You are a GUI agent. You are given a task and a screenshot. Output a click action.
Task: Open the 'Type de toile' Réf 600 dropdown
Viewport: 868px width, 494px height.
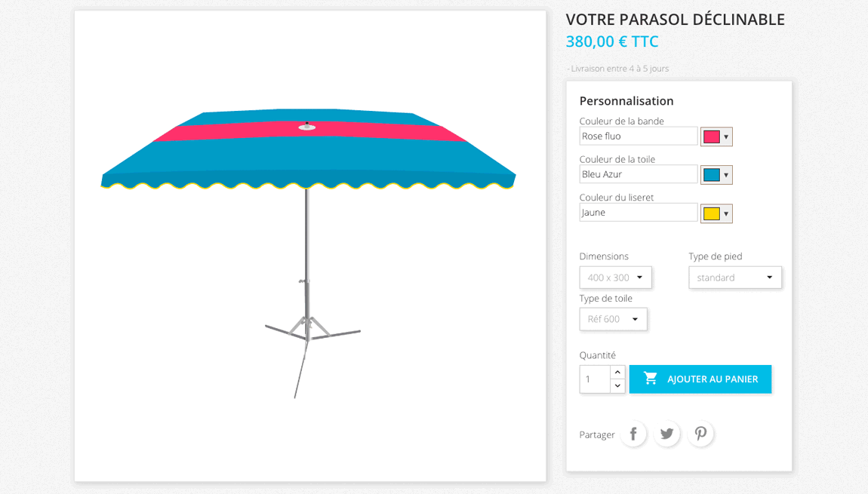coord(613,319)
